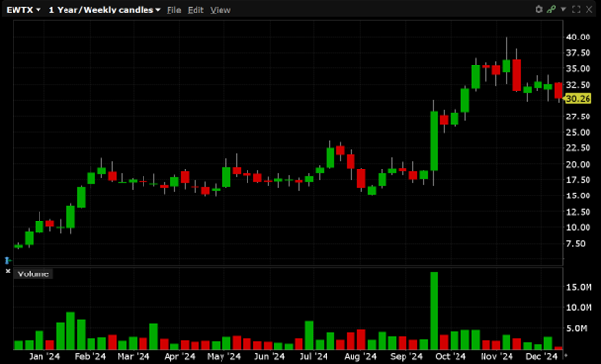Image resolution: width=601 pixels, height=364 pixels.
Task: Click the 10.0M volume axis label
Action: point(579,308)
